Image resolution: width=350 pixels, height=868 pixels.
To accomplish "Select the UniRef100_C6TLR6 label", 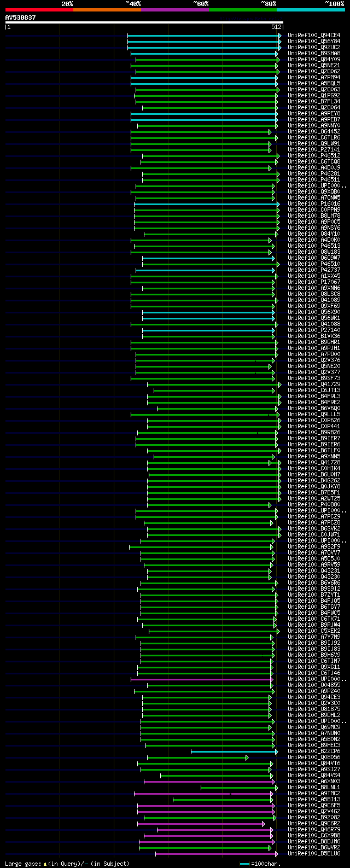I will [x=314, y=137].
